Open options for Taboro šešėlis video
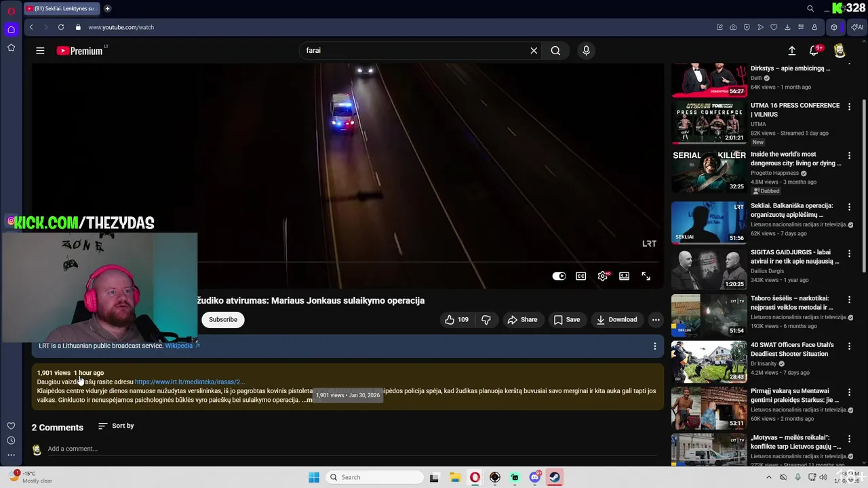Image resolution: width=868 pixels, height=488 pixels. point(849,300)
